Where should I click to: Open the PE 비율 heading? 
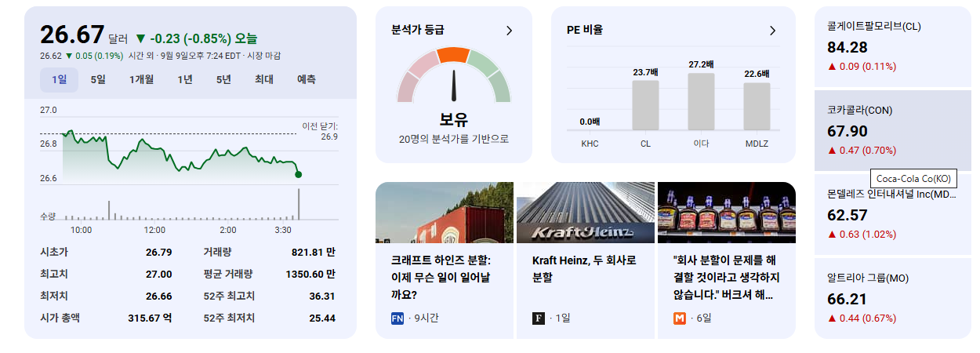click(x=585, y=31)
